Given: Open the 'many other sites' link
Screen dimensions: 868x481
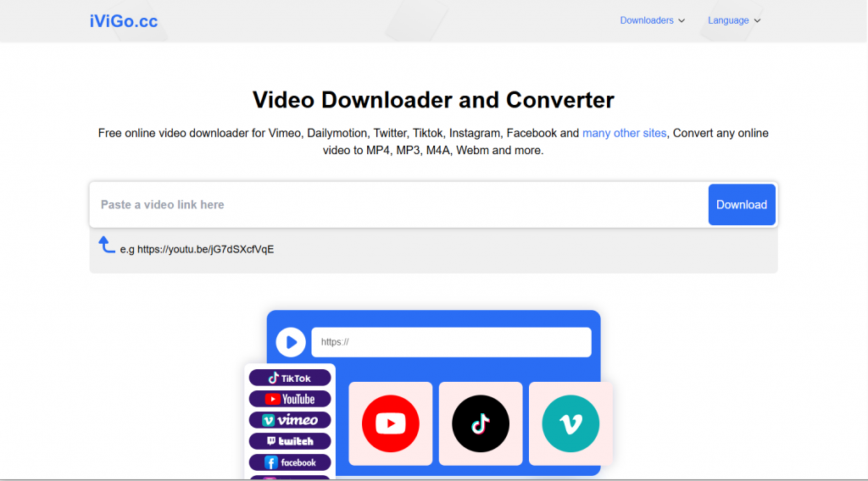Looking at the screenshot, I should pos(624,133).
